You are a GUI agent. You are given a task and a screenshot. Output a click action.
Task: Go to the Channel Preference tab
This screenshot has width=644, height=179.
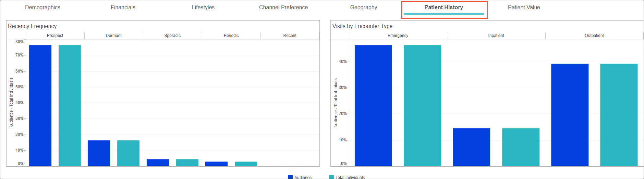pyautogui.click(x=283, y=8)
